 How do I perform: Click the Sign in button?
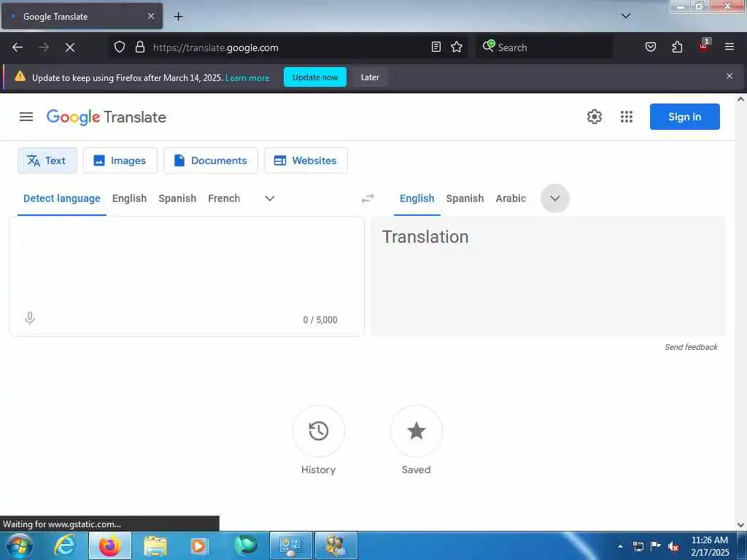tap(684, 117)
